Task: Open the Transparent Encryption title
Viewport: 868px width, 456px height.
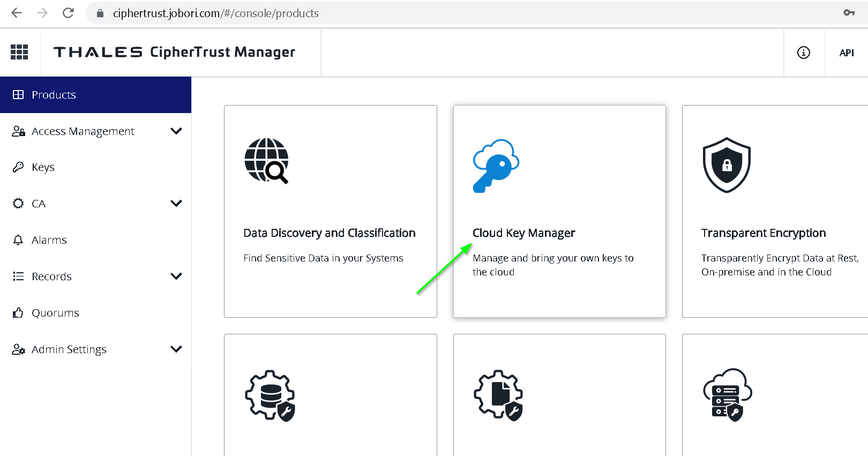Action: tap(764, 233)
